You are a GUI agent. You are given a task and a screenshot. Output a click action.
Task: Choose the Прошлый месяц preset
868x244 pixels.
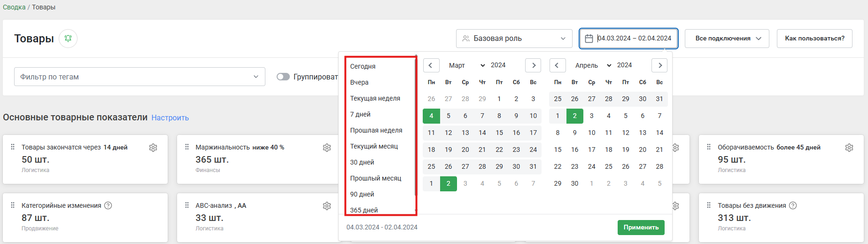point(376,178)
